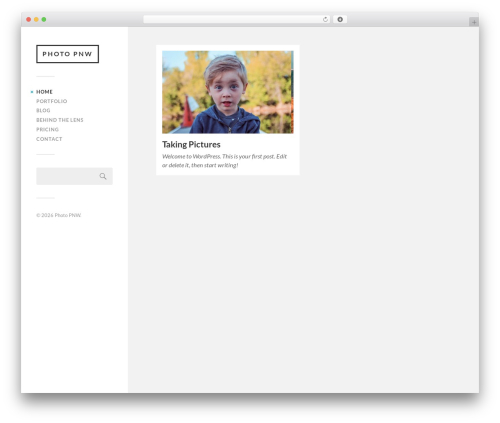
Task: Maximize the window with green button
Action: click(x=44, y=19)
